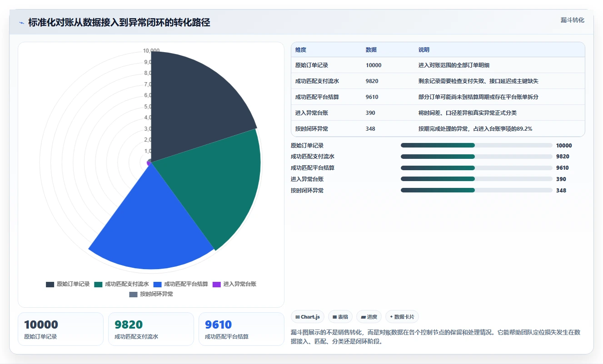The image size is (603, 364).
Task: Click the 9820 成功匹配支付流水 stat card
Action: [151, 329]
